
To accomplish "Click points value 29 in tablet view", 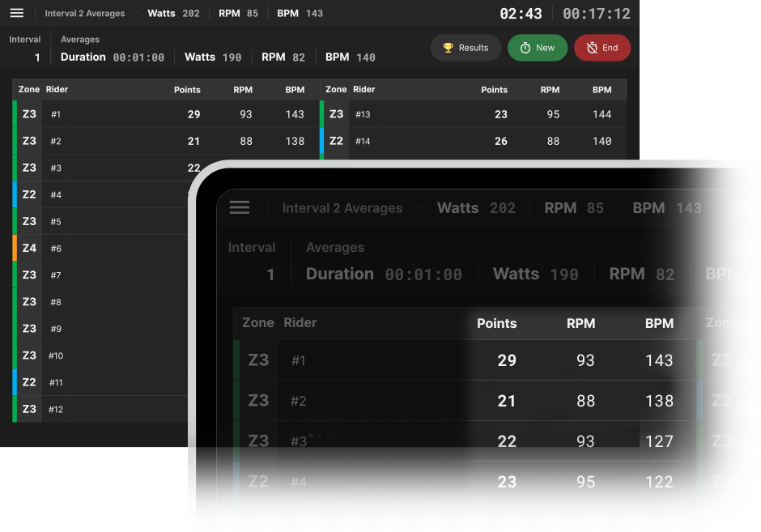I will pos(507,360).
